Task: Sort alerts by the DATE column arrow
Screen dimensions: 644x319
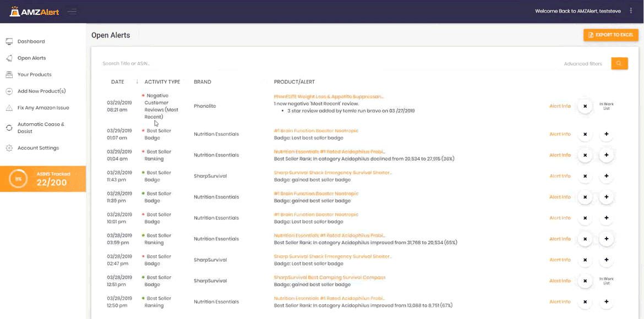Action: pyautogui.click(x=137, y=82)
